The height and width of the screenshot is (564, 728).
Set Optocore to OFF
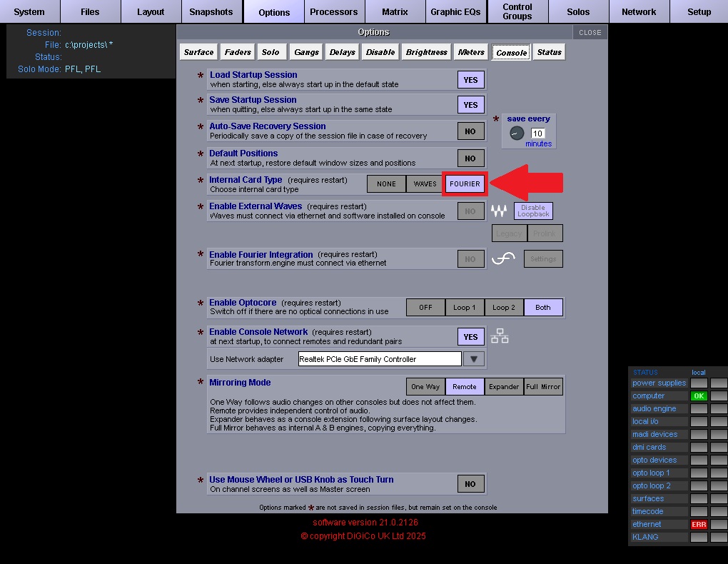tap(426, 308)
